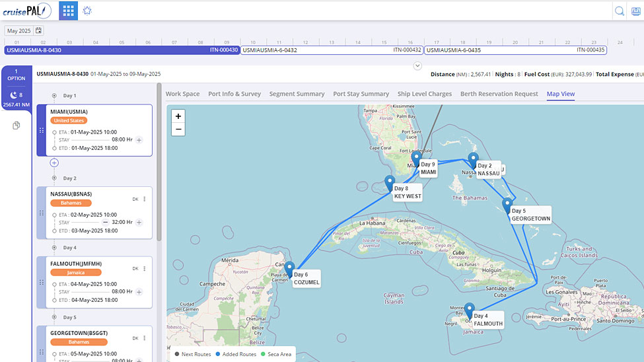Click the cruisePAL logo
The image size is (644, 362).
[x=27, y=11]
